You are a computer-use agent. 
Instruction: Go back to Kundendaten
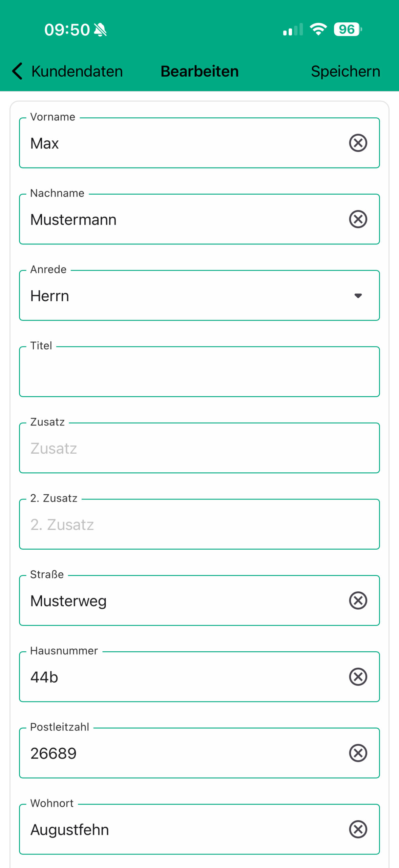pos(77,72)
